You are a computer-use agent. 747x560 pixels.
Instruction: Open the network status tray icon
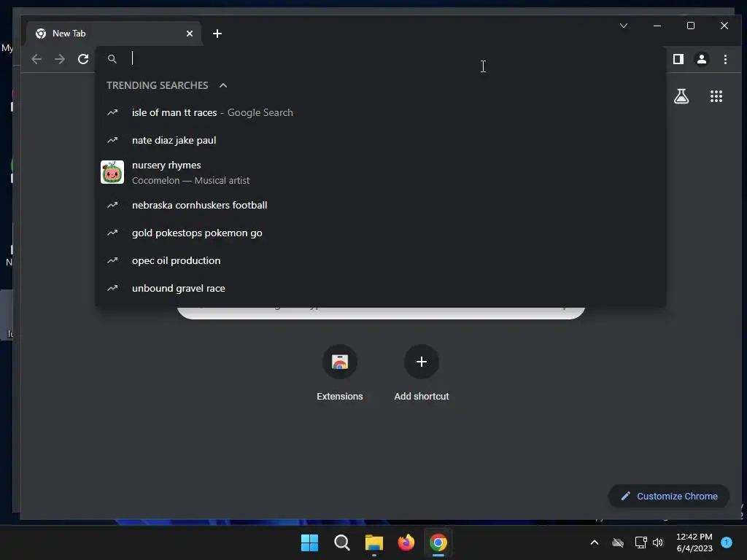[640, 542]
